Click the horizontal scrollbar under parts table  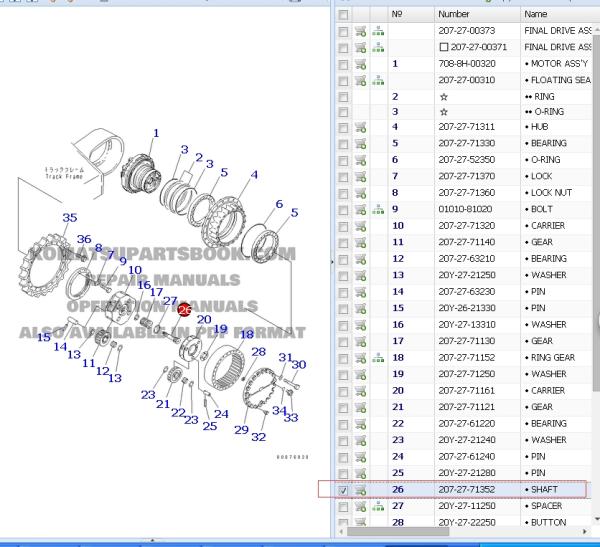[x=398, y=532]
